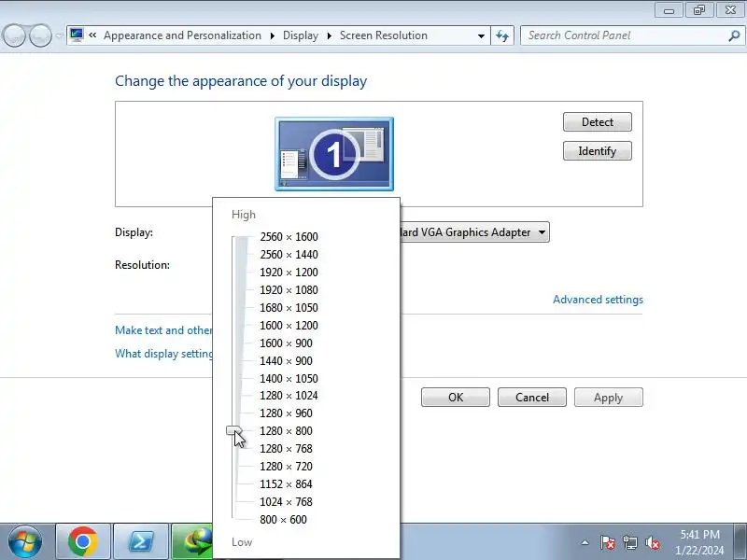Click the Forward navigation arrow button
Image resolution: width=747 pixels, height=560 pixels.
[x=40, y=35]
